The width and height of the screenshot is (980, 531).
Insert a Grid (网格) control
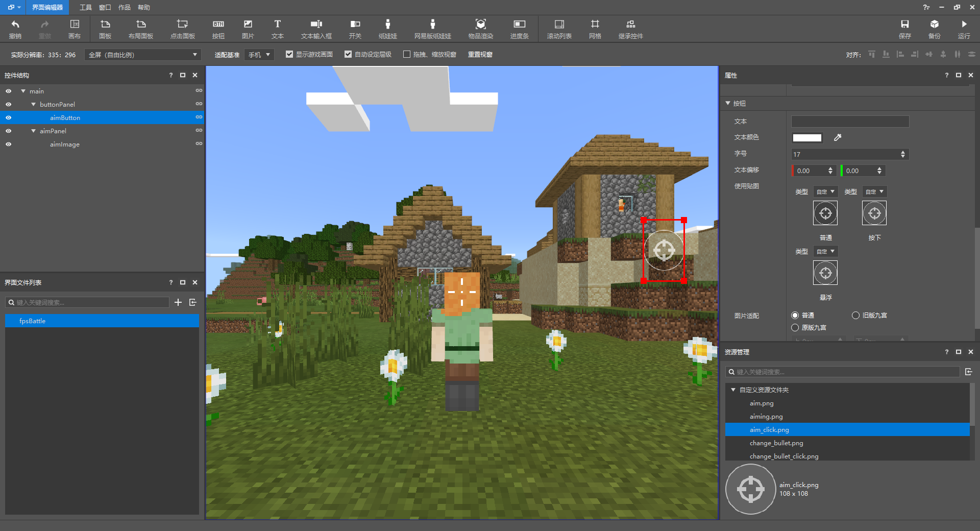point(595,29)
